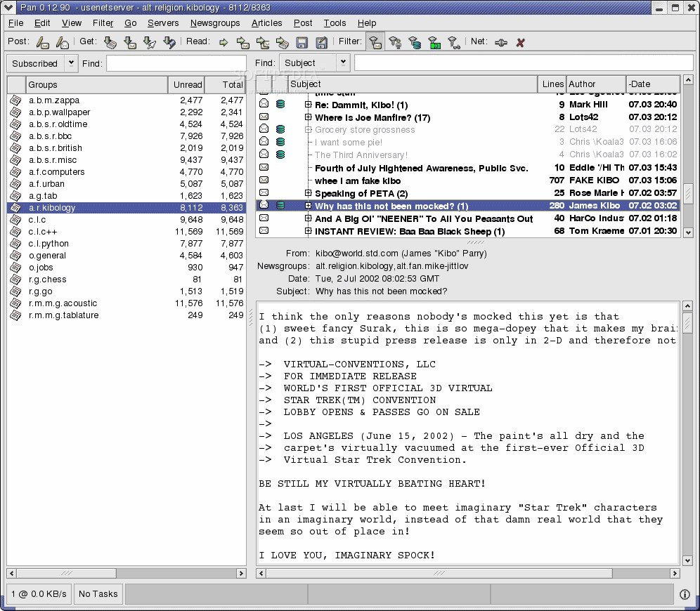Screen dimensions: 700x611
Task: Click the fourth Read icon showing newspaper
Action: pyautogui.click(x=282, y=42)
